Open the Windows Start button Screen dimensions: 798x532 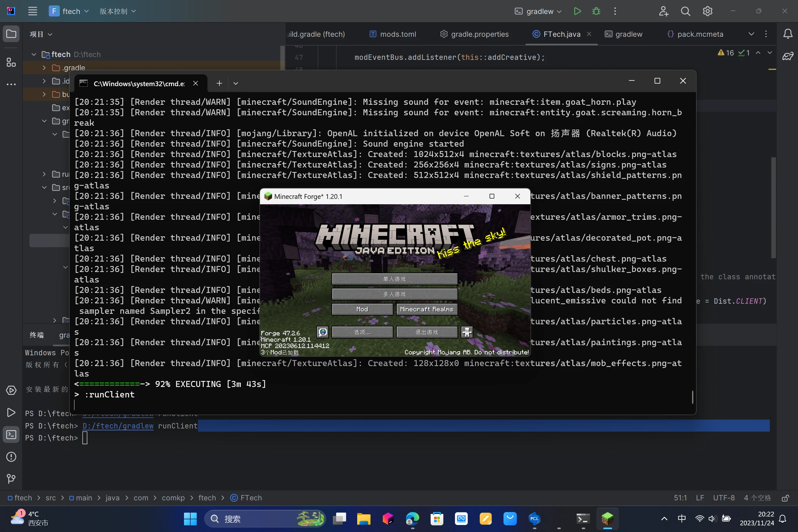[190, 519]
